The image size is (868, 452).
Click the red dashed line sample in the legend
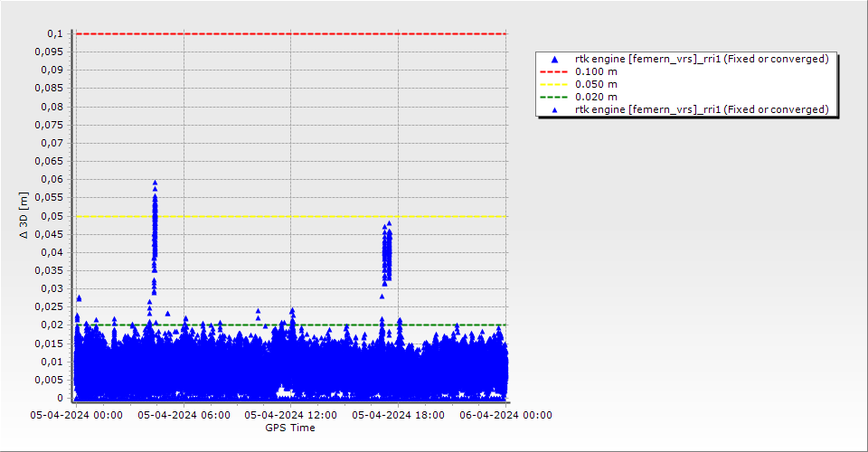click(x=554, y=71)
